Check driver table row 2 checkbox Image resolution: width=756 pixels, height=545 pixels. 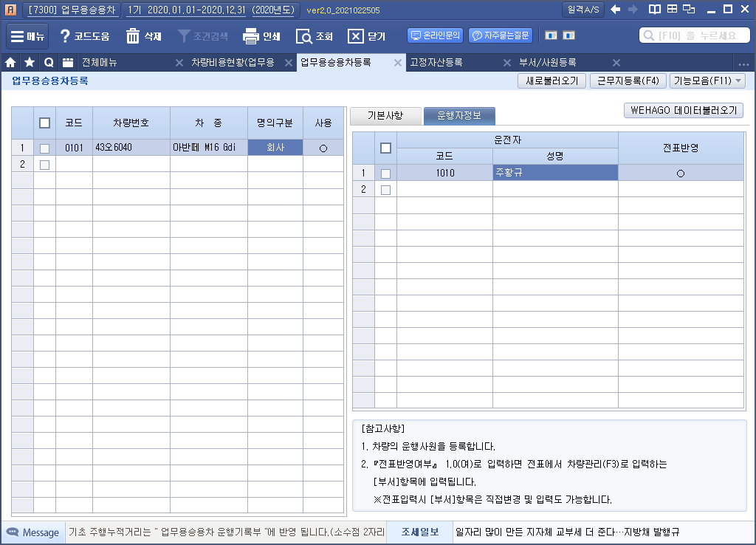(x=385, y=190)
